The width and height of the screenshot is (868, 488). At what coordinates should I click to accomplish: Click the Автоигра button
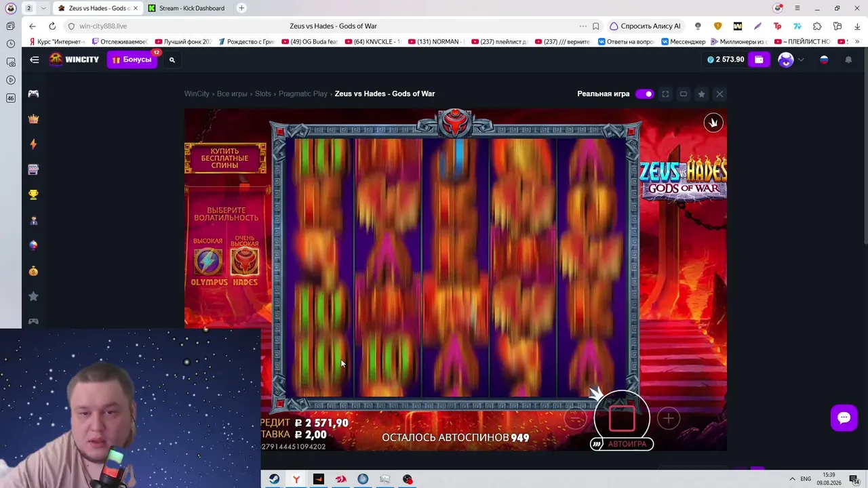622,444
